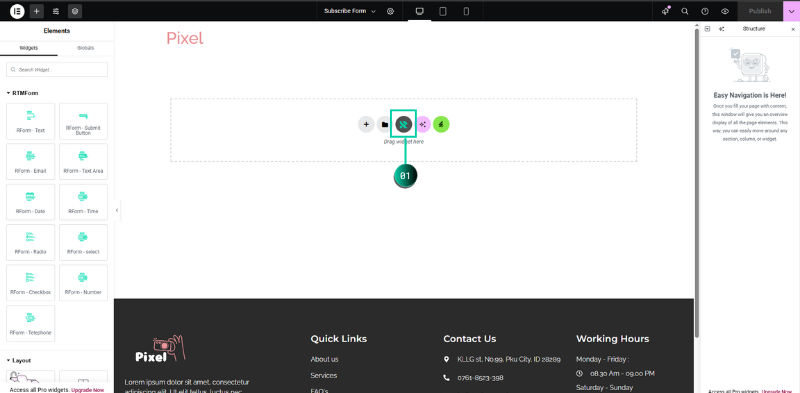Open the help question mark icon
Viewport: 800px width, 393px height.
click(705, 11)
